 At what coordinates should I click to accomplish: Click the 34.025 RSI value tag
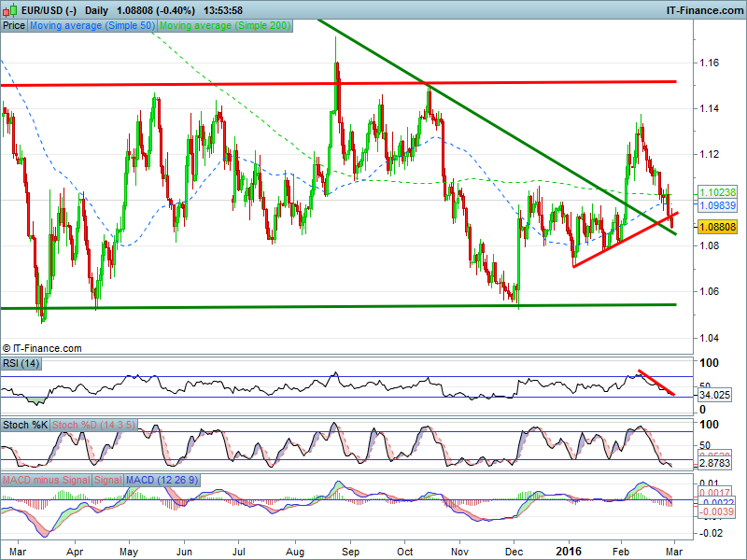click(714, 395)
